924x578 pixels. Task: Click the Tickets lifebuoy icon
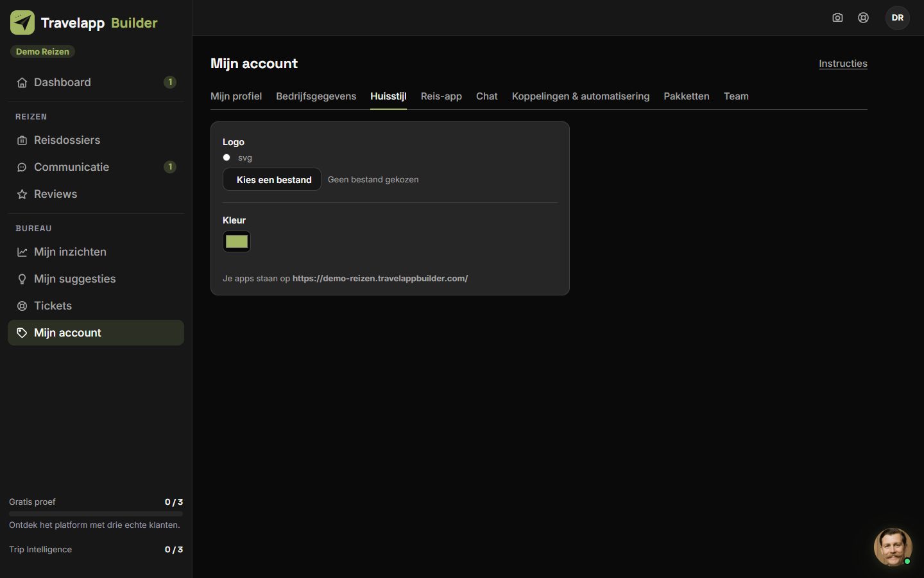click(22, 306)
